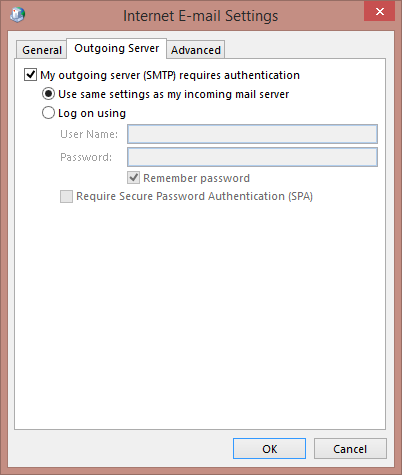402x475 pixels.
Task: Uncheck the SMTP requires authentication checkbox
Action: [x=30, y=75]
